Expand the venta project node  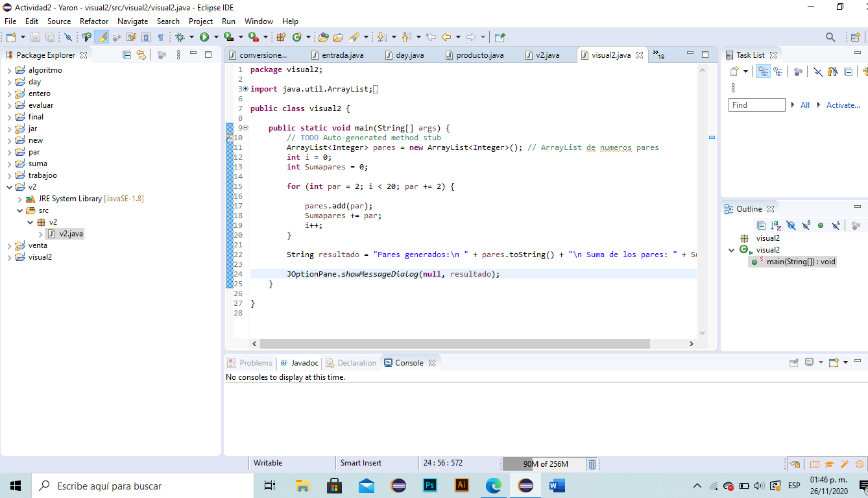(x=9, y=245)
